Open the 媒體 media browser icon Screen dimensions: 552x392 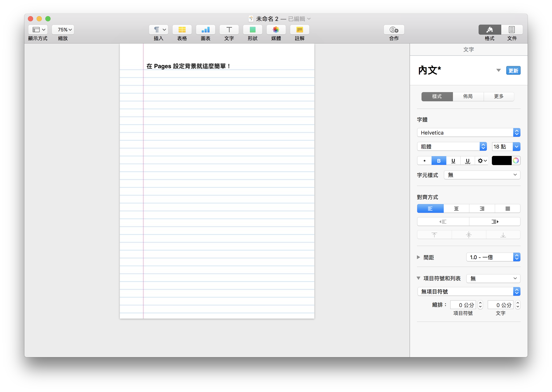tap(276, 30)
